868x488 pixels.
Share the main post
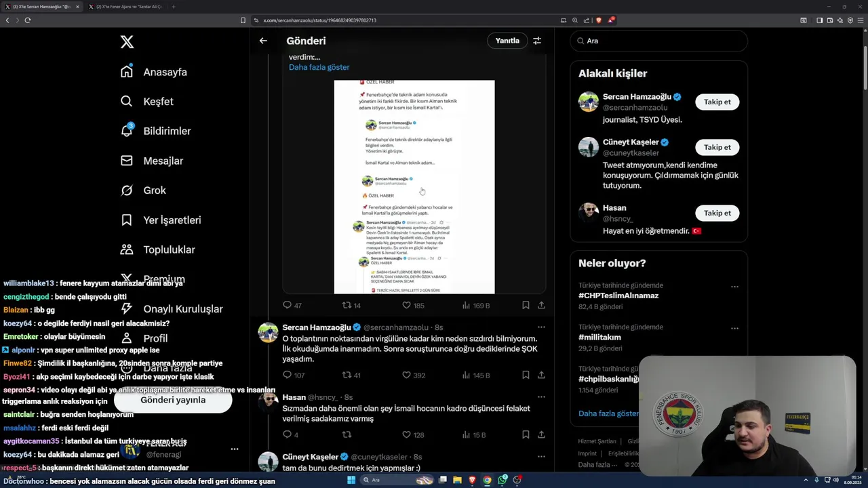(541, 306)
